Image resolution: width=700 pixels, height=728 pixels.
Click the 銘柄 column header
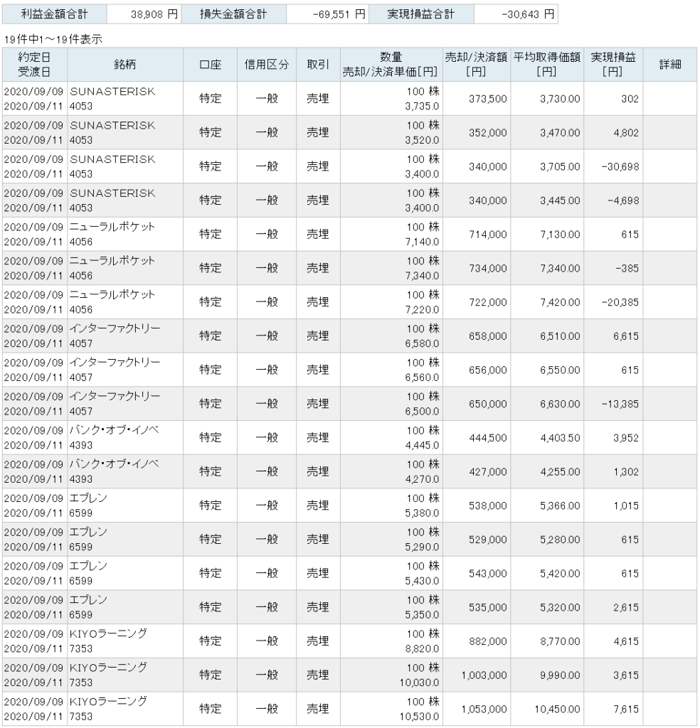[125, 65]
